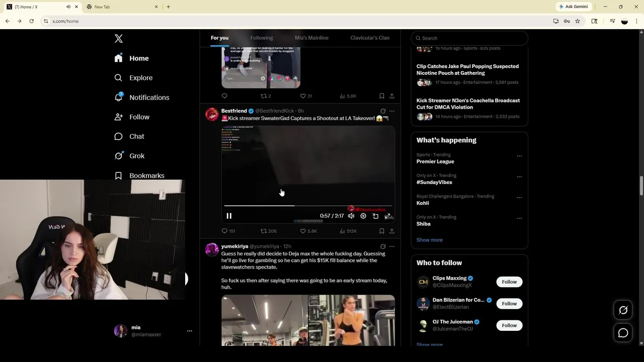644x362 pixels.
Task: Open Bookmarks in the sidebar
Action: pos(139,175)
